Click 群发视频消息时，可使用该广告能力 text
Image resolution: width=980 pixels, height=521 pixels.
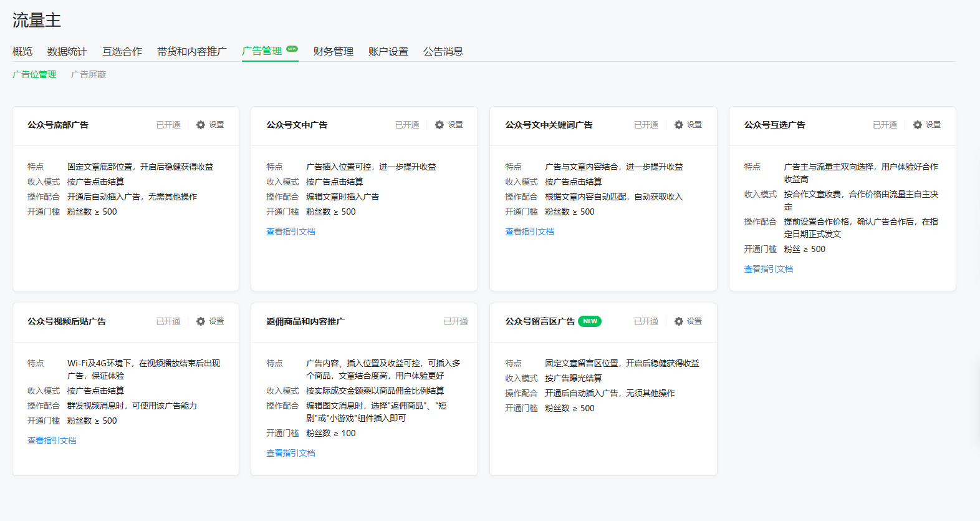pyautogui.click(x=132, y=406)
